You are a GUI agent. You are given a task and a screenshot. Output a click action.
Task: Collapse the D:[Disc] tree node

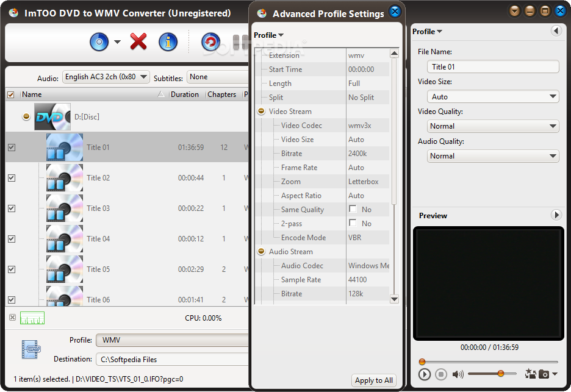[x=26, y=117]
